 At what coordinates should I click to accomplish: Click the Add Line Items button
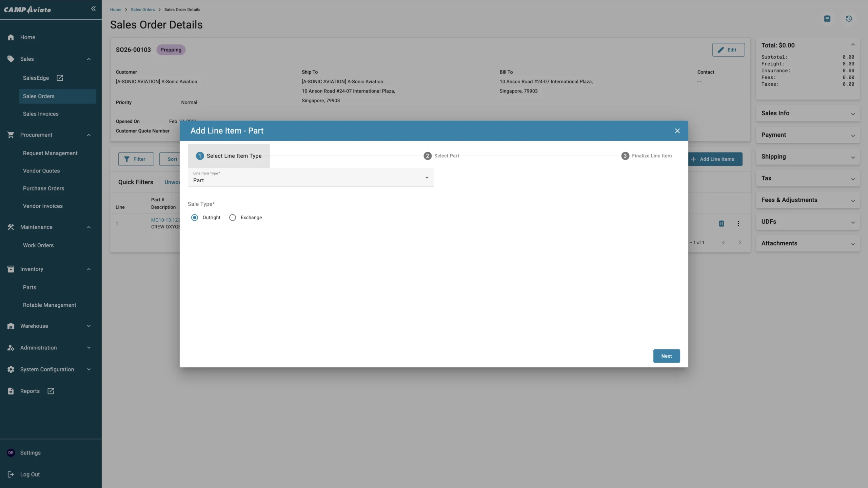pyautogui.click(x=715, y=159)
